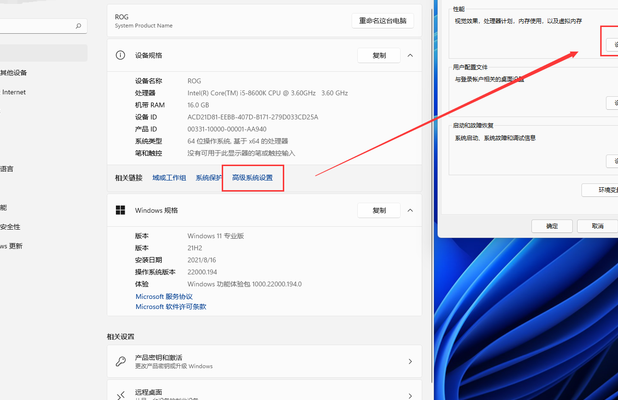Image resolution: width=618 pixels, height=400 pixels.
Task: Click the 性能 group description in System Properties
Action: pos(518,21)
